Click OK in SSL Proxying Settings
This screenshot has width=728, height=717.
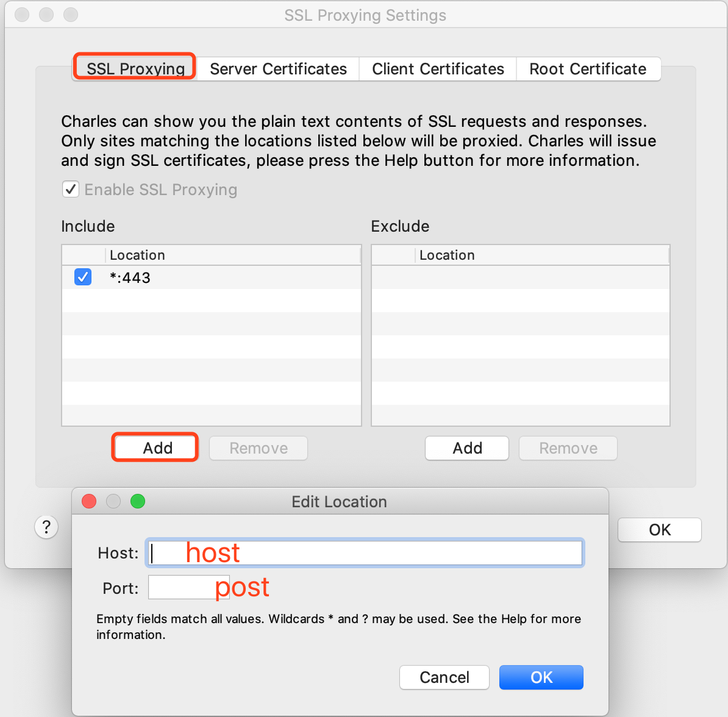tap(659, 530)
